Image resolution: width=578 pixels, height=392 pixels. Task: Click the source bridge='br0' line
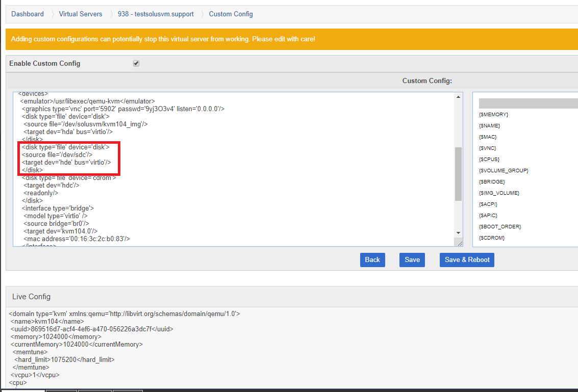coord(56,224)
